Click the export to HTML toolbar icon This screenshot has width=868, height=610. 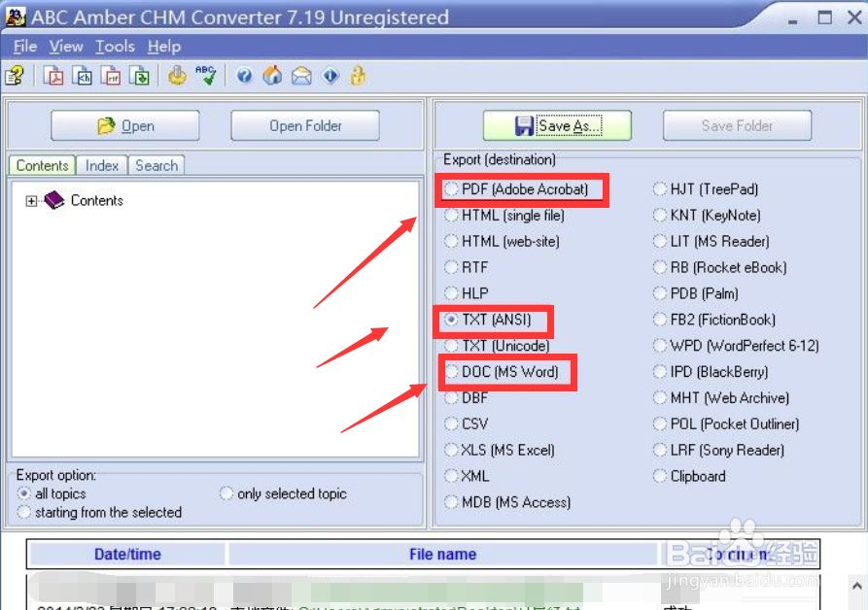(83, 75)
